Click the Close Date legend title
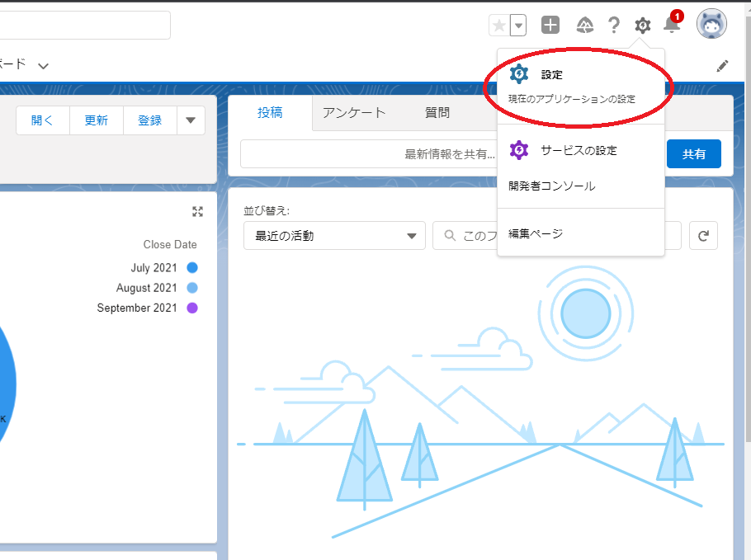The width and height of the screenshot is (751, 560). 170,245
